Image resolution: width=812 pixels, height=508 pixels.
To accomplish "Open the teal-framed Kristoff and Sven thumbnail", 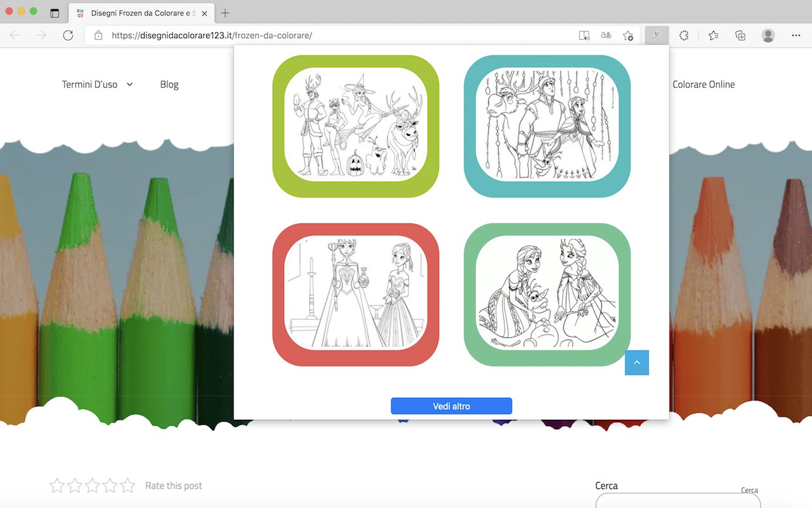I will pos(547,126).
